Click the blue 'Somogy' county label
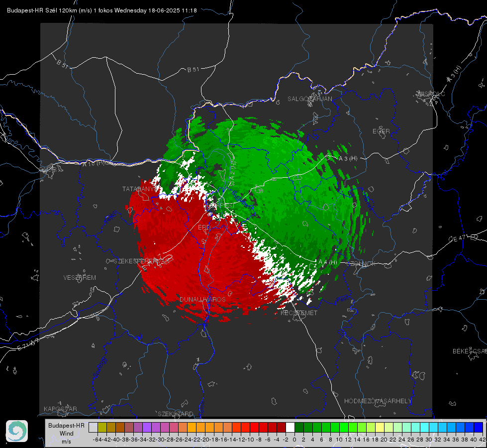487x448 pixels. pyautogui.click(x=99, y=367)
